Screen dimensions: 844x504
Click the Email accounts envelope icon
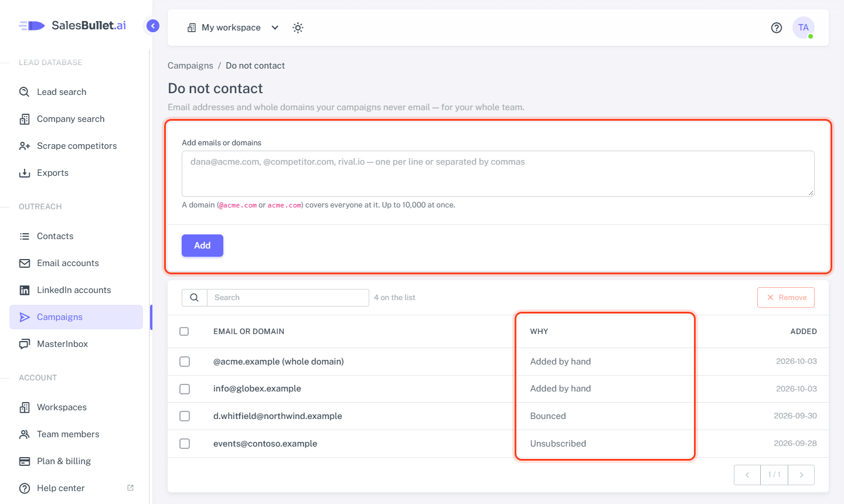coord(25,263)
